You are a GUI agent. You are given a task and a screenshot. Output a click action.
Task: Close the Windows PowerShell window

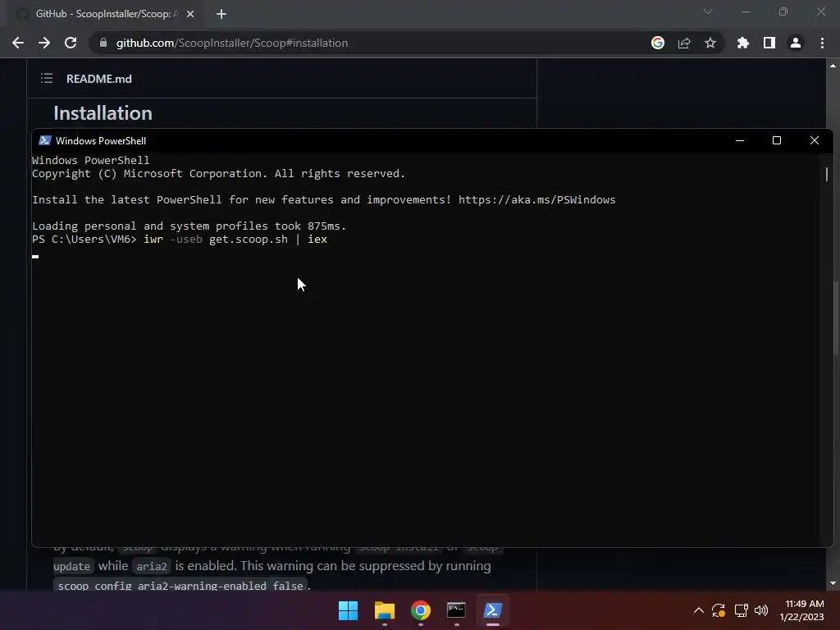tap(815, 140)
